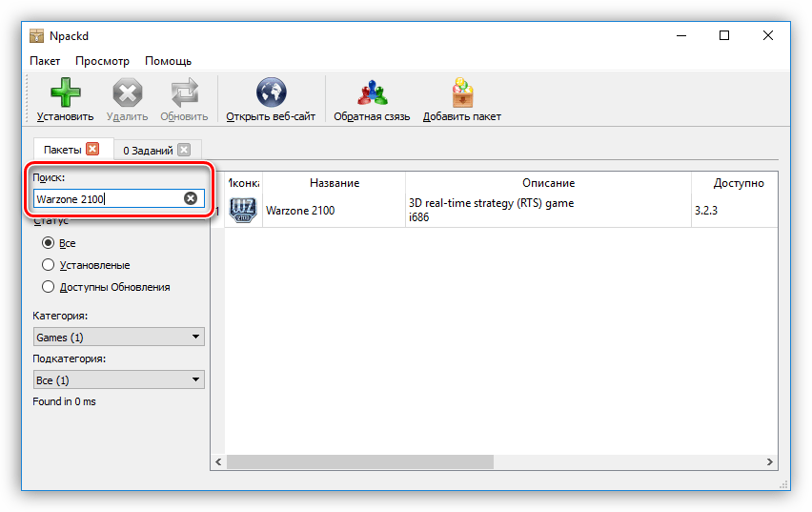The height and width of the screenshot is (512, 812).
Task: Open the website globe icon
Action: pyautogui.click(x=271, y=93)
